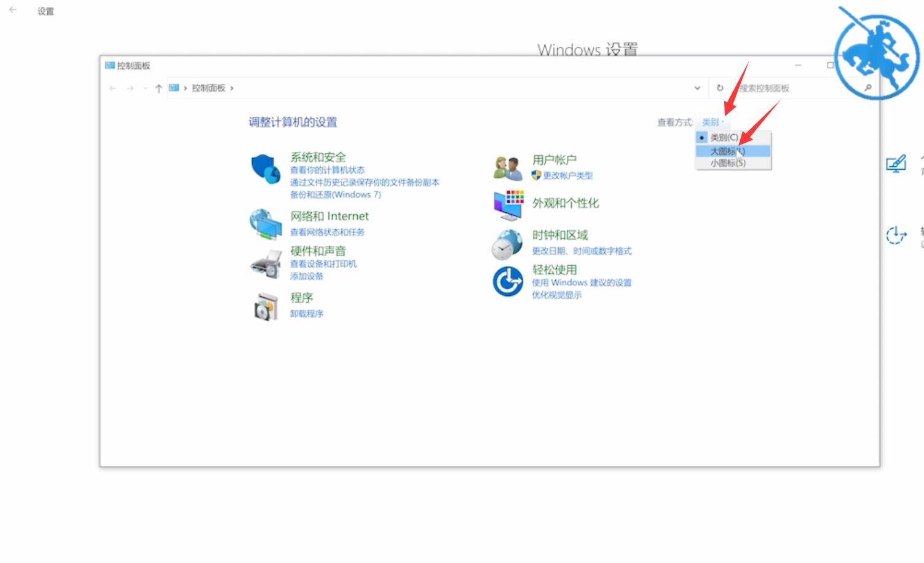Open 外观和个性化 category link

(566, 203)
